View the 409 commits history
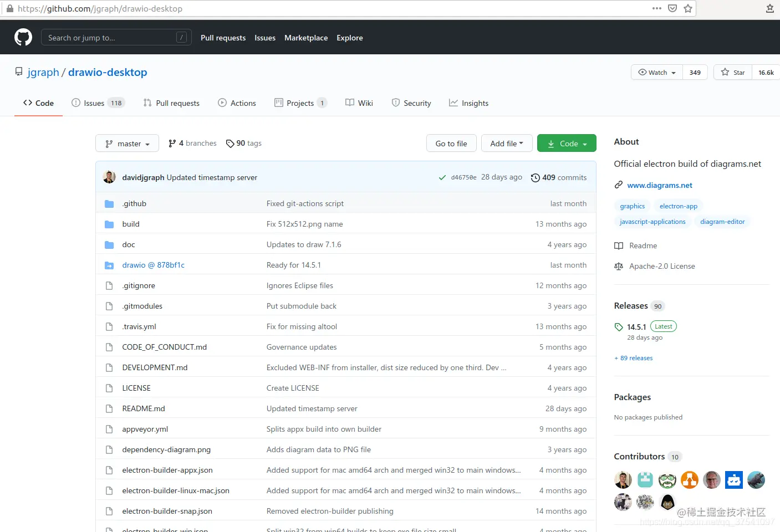Screen dimensions: 780x532 pyautogui.click(x=559, y=177)
